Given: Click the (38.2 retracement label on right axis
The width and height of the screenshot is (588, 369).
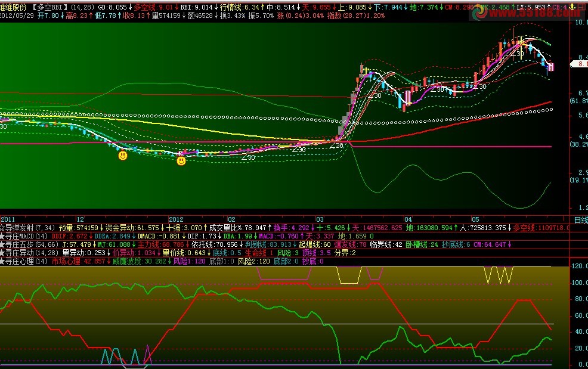Looking at the screenshot, I should 578,144.
